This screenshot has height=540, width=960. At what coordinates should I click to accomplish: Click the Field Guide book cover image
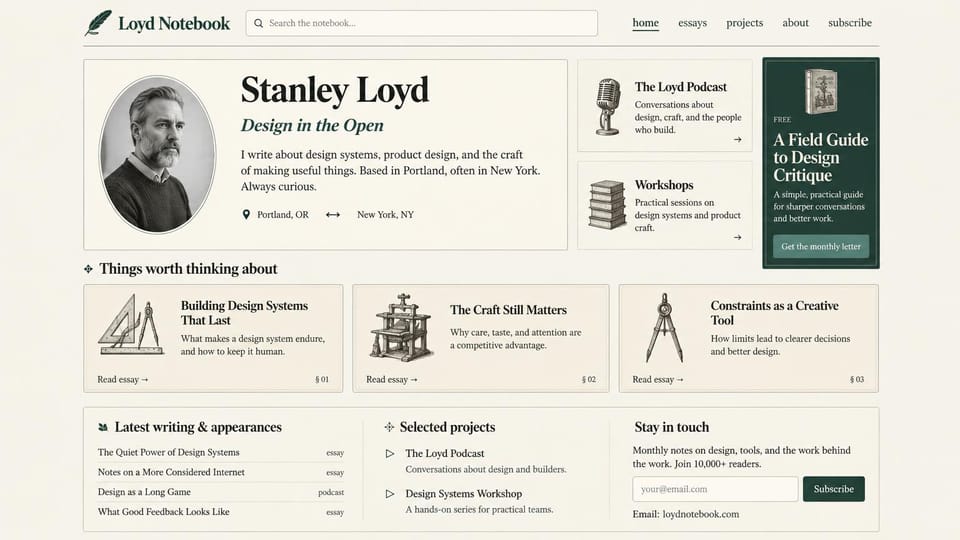pos(821,91)
